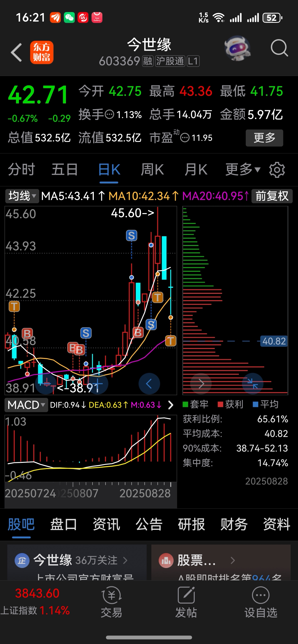Toggle 前复权 price adjustment button
The width and height of the screenshot is (298, 644).
coord(272,196)
